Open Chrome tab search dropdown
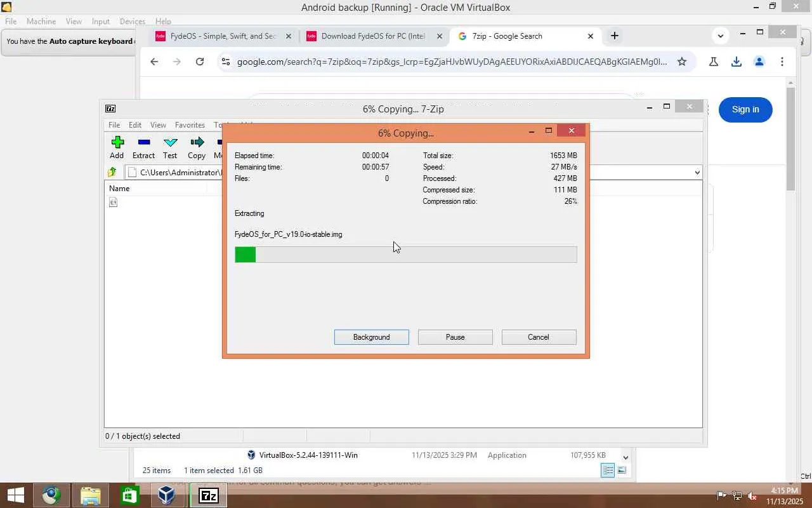812x508 pixels. coord(720,36)
